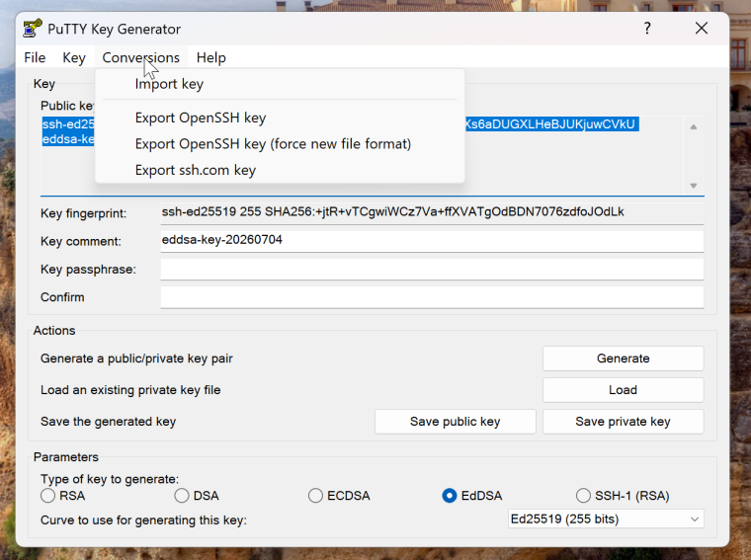Viewport: 751px width, 560px height.
Task: Click the public key box scroll down arrow
Action: [693, 186]
